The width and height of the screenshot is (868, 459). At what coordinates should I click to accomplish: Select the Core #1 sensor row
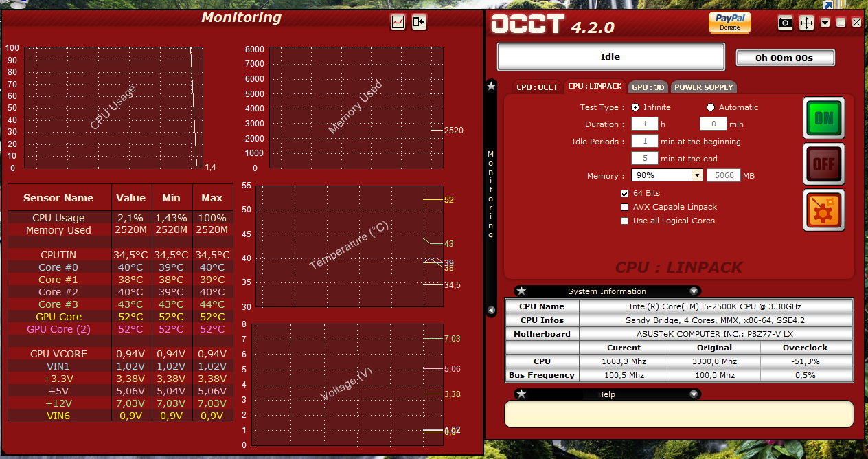click(x=120, y=280)
